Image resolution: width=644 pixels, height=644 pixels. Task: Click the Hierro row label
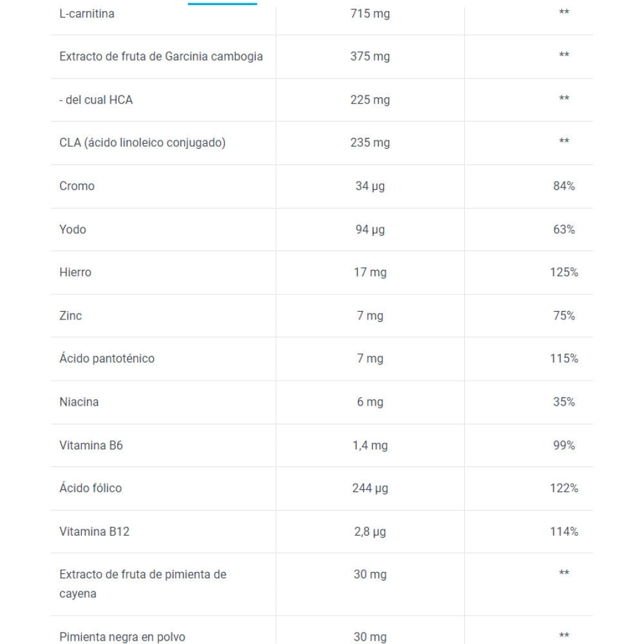[75, 272]
